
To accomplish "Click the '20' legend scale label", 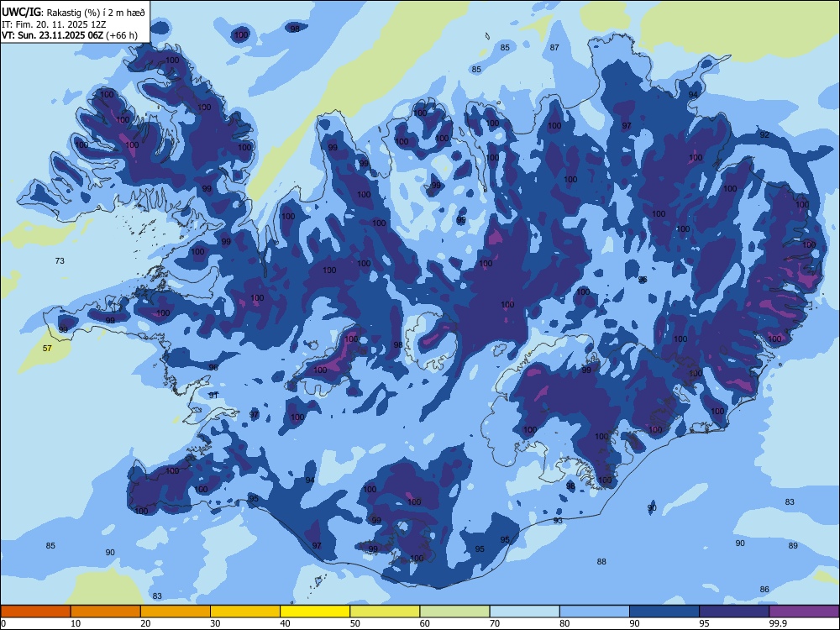I will [x=145, y=623].
